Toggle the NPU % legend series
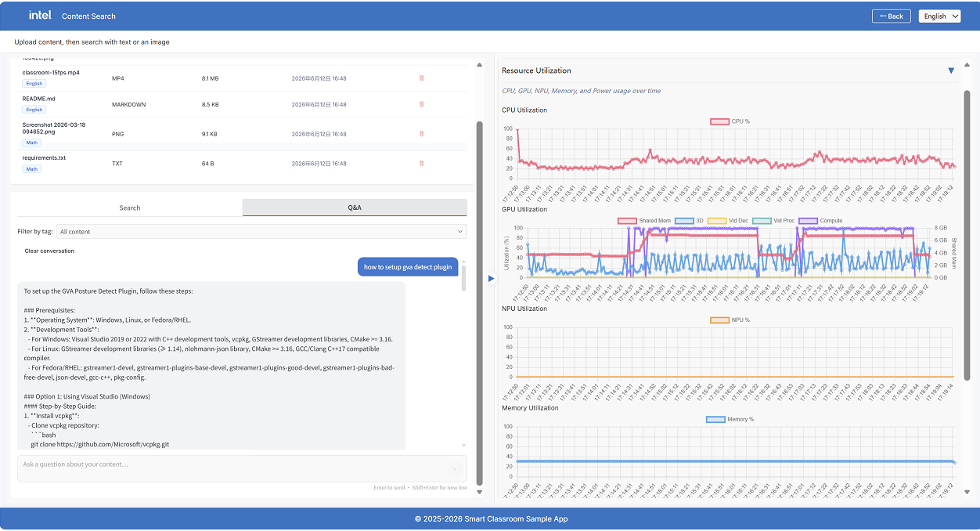Image resolution: width=980 pixels, height=531 pixels. point(730,320)
